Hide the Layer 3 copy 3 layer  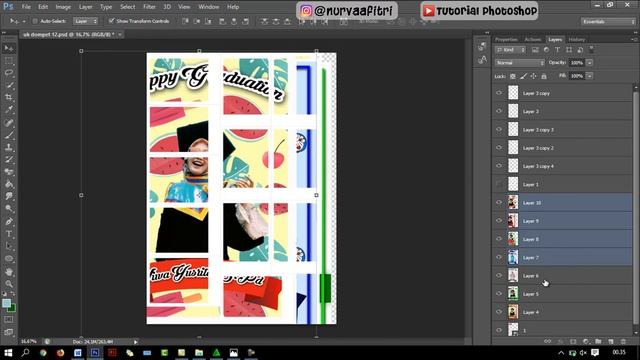click(x=499, y=129)
